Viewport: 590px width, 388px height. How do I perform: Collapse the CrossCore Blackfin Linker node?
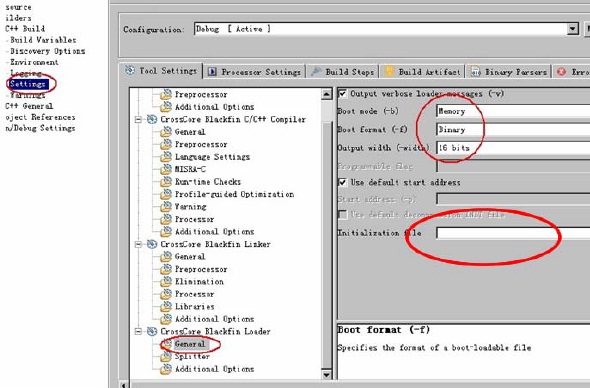[138, 245]
